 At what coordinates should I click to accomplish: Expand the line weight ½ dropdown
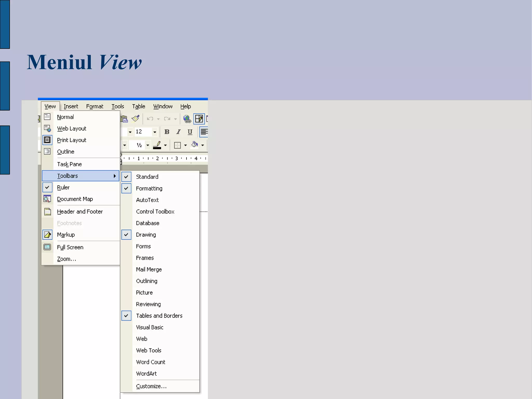coord(148,145)
